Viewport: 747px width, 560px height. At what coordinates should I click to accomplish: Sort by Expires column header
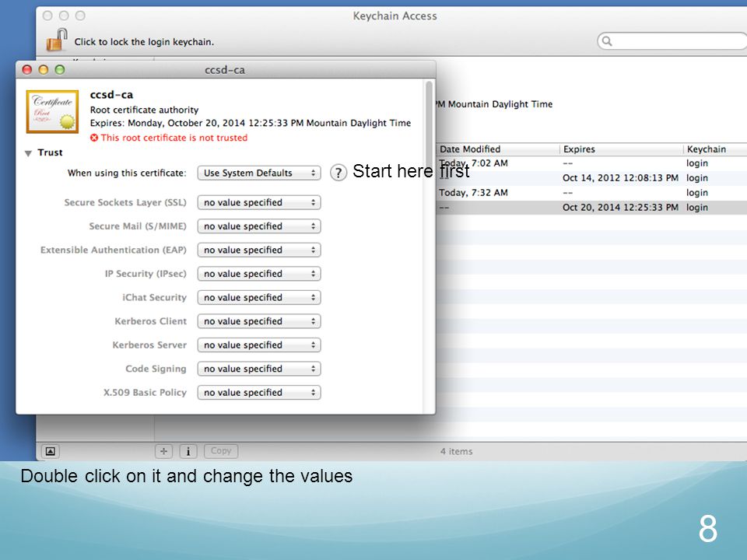(x=622, y=149)
